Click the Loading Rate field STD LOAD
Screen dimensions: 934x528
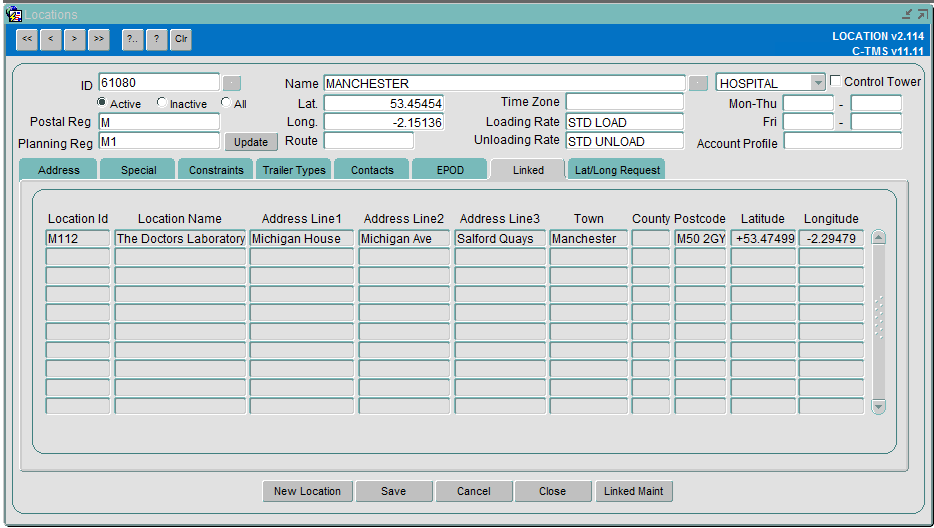tap(625, 122)
